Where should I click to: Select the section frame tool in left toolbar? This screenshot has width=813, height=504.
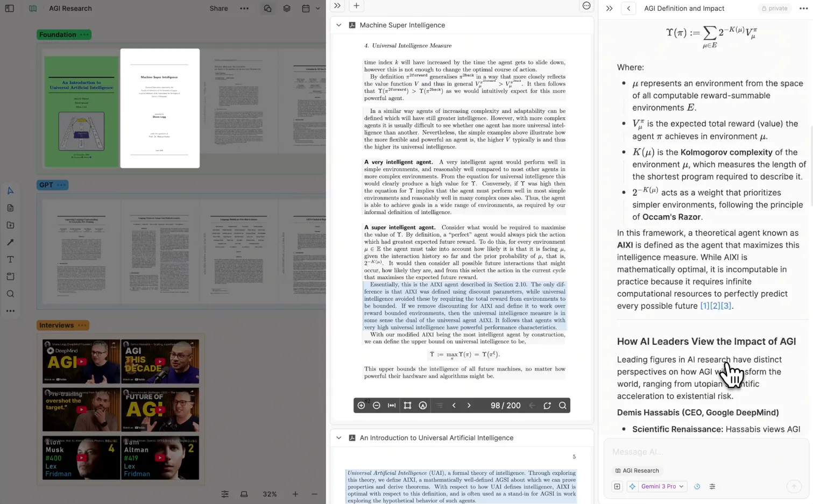tap(10, 276)
